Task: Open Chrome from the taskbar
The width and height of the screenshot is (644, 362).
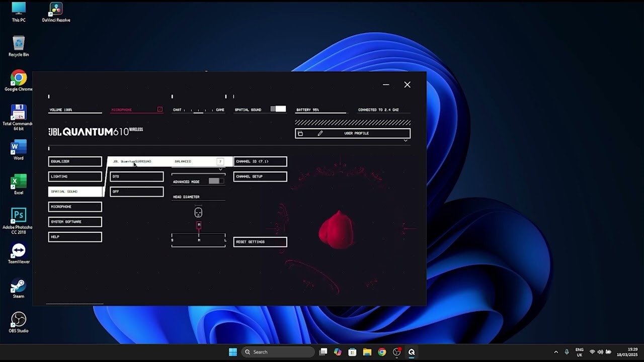Action: click(x=382, y=352)
